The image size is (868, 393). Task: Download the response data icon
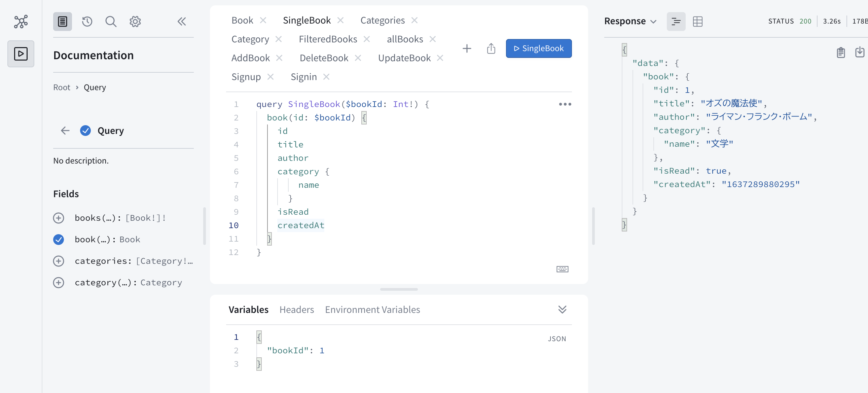point(860,52)
